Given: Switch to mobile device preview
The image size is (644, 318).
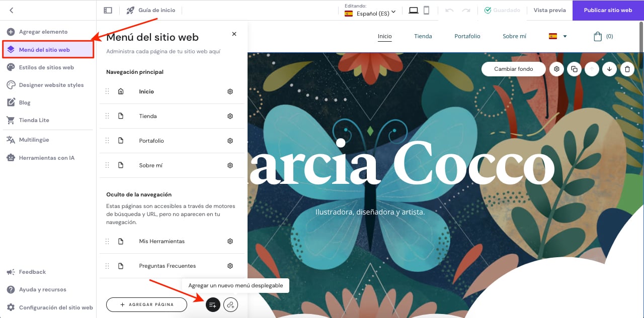Looking at the screenshot, I should click(426, 10).
